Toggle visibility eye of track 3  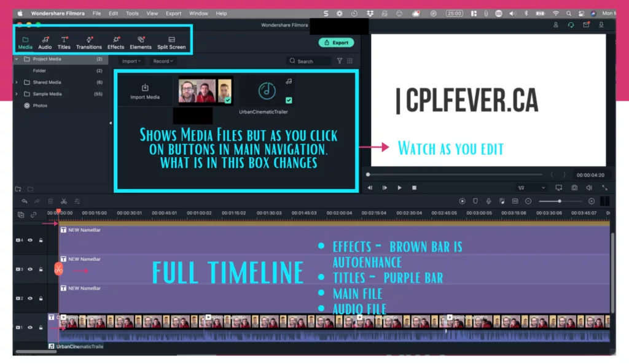point(30,269)
